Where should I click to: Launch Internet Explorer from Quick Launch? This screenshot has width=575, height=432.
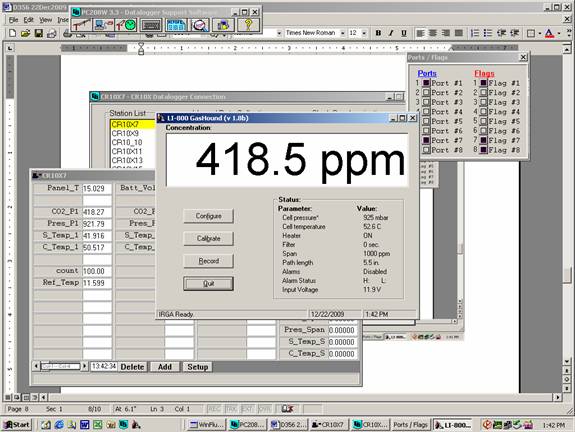pyautogui.click(x=59, y=425)
